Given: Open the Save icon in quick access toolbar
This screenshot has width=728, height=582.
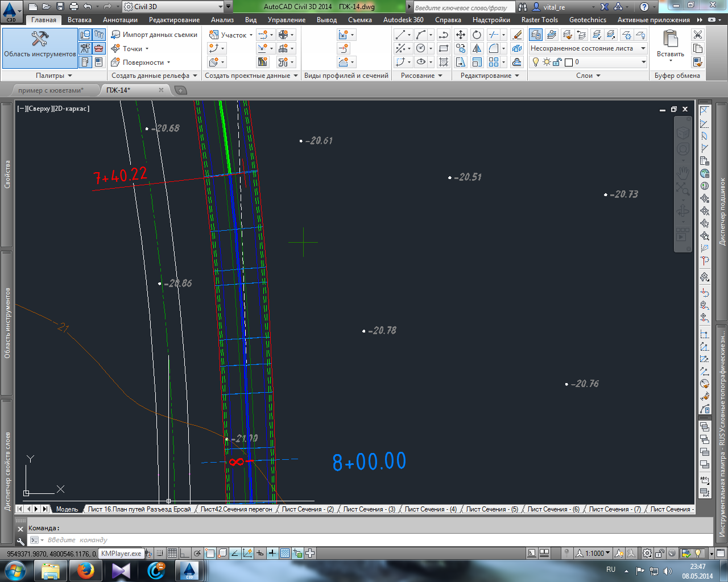Looking at the screenshot, I should pos(60,7).
